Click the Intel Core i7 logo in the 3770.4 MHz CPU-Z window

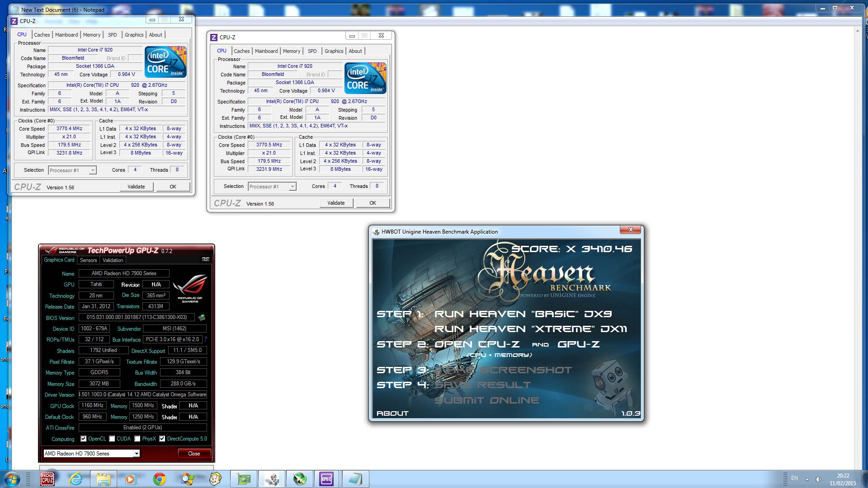tap(165, 62)
